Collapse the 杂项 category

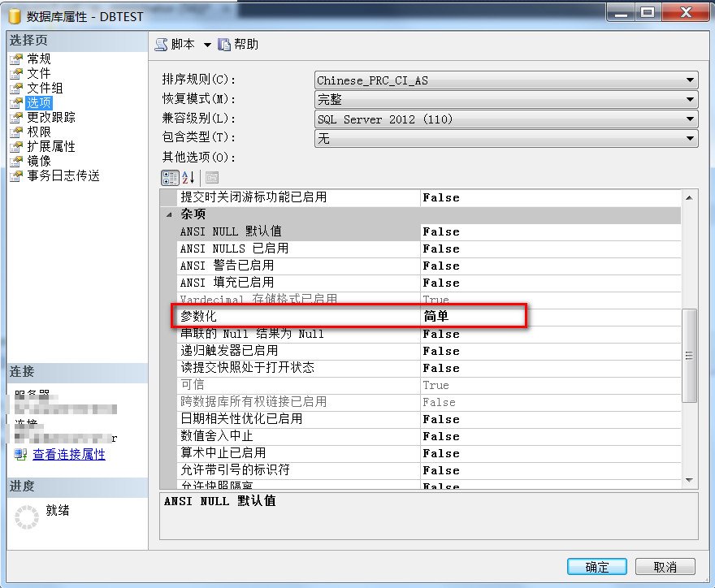[169, 214]
